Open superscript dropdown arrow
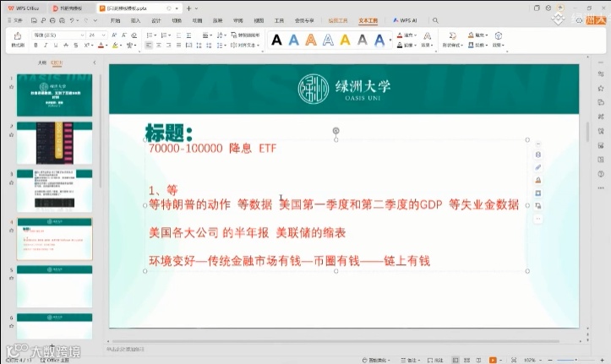This screenshot has height=364, width=611. 91,46
